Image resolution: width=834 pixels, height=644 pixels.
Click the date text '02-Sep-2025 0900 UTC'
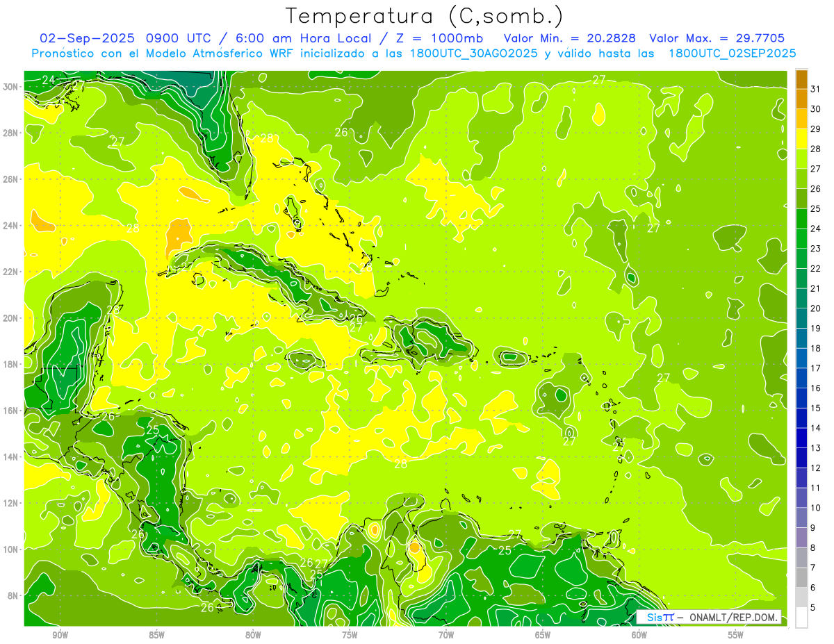127,38
